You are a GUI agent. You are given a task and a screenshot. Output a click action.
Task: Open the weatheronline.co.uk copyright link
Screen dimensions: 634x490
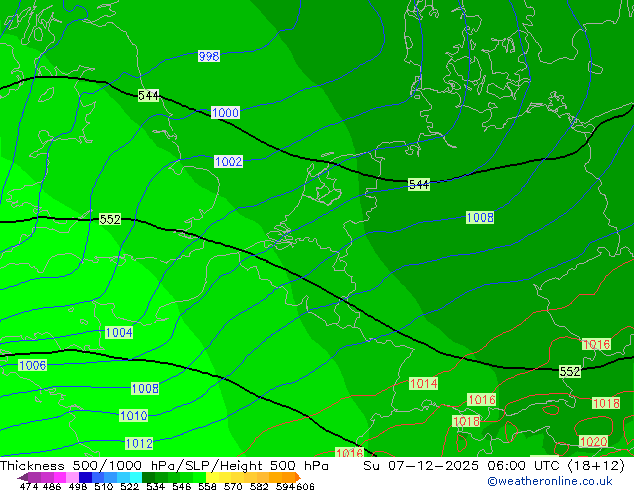click(549, 481)
